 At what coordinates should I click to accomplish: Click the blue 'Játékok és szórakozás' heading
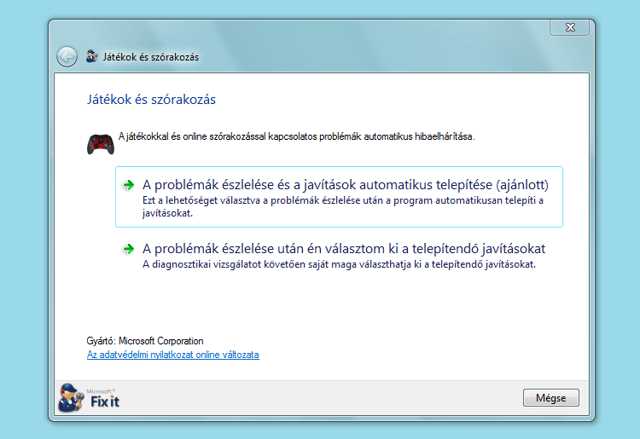click(151, 100)
